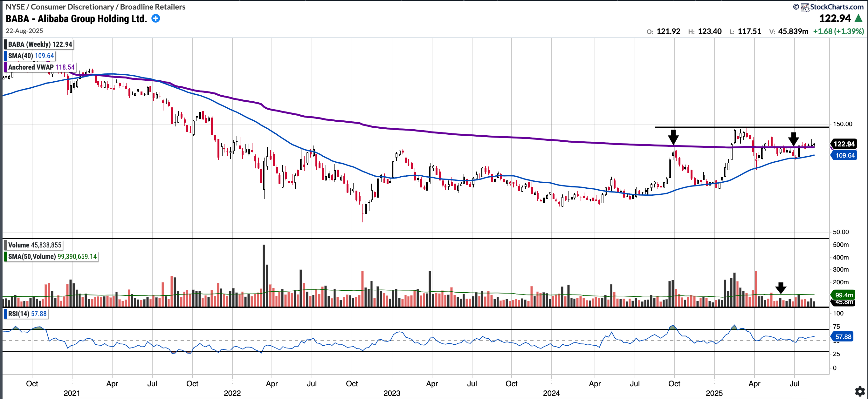Click the green up-triangle next to 122.94

[858, 18]
